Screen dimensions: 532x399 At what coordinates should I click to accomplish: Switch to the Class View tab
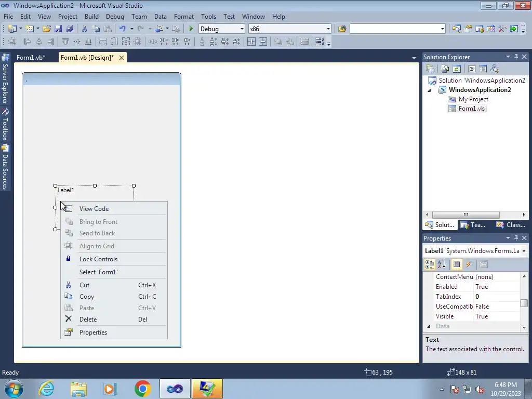tap(511, 224)
